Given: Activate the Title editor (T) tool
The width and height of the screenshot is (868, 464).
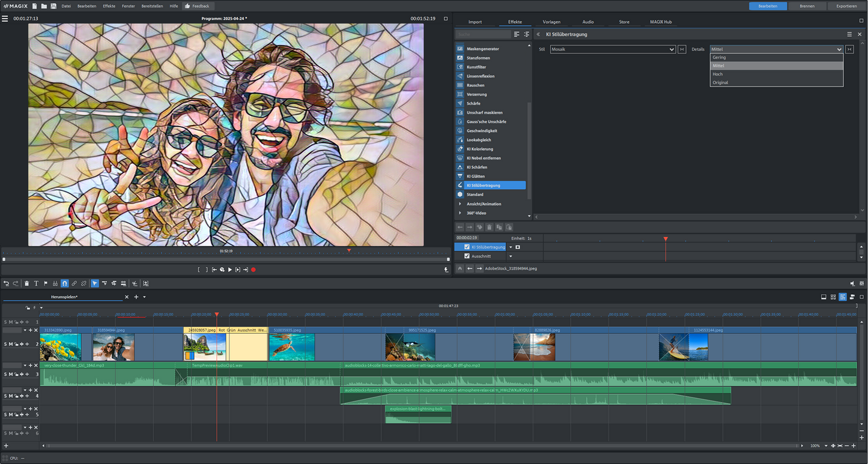Looking at the screenshot, I should pyautogui.click(x=36, y=283).
